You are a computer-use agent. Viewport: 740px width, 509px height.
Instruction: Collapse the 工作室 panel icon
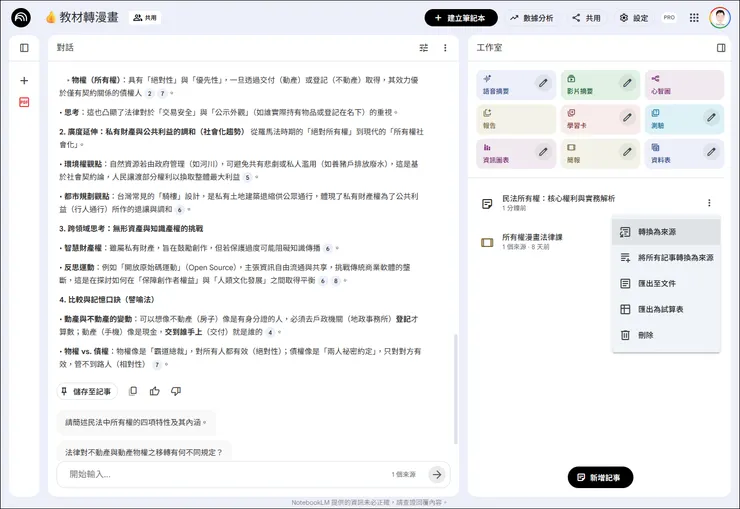(721, 48)
